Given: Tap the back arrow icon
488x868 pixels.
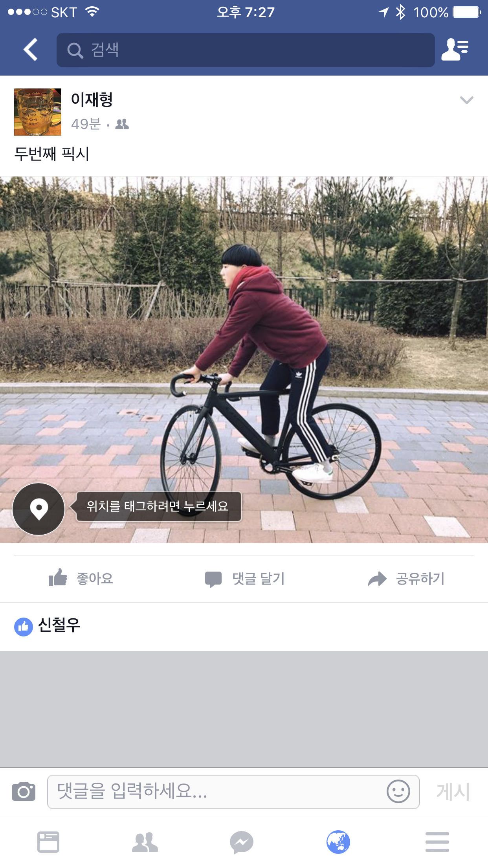Looking at the screenshot, I should [31, 50].
